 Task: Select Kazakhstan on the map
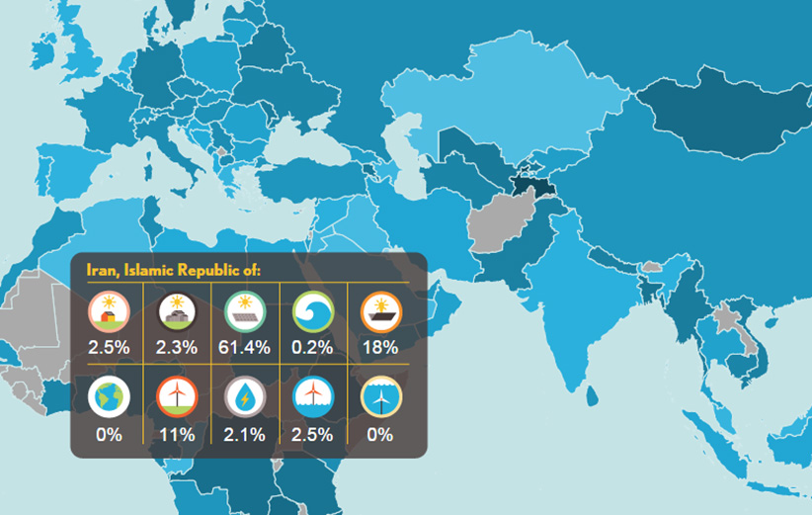pos(508,99)
